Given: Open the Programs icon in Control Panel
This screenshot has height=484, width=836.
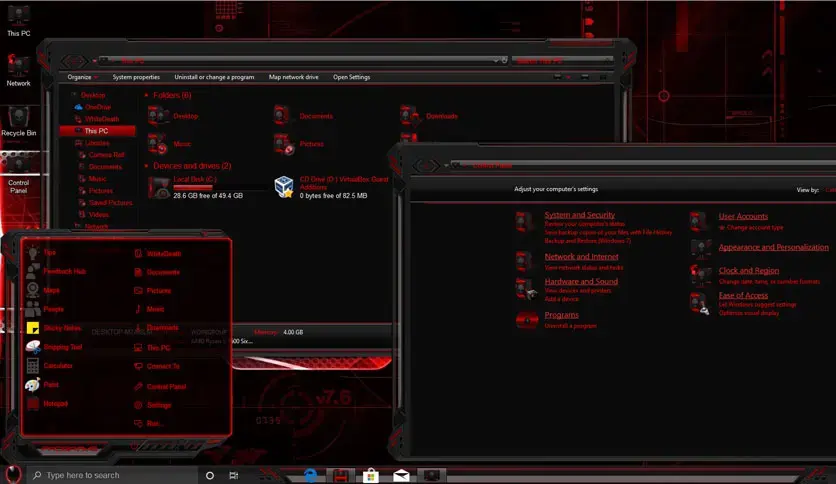Looking at the screenshot, I should click(527, 320).
